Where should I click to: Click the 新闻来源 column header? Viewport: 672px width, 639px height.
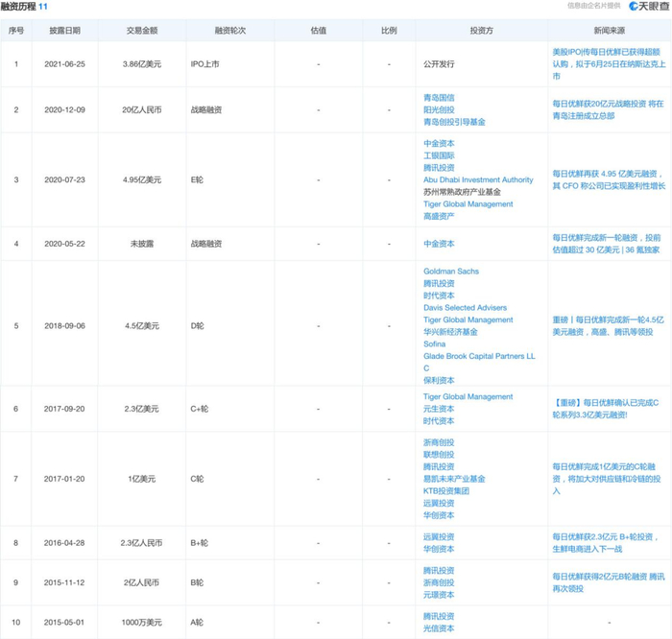[609, 31]
